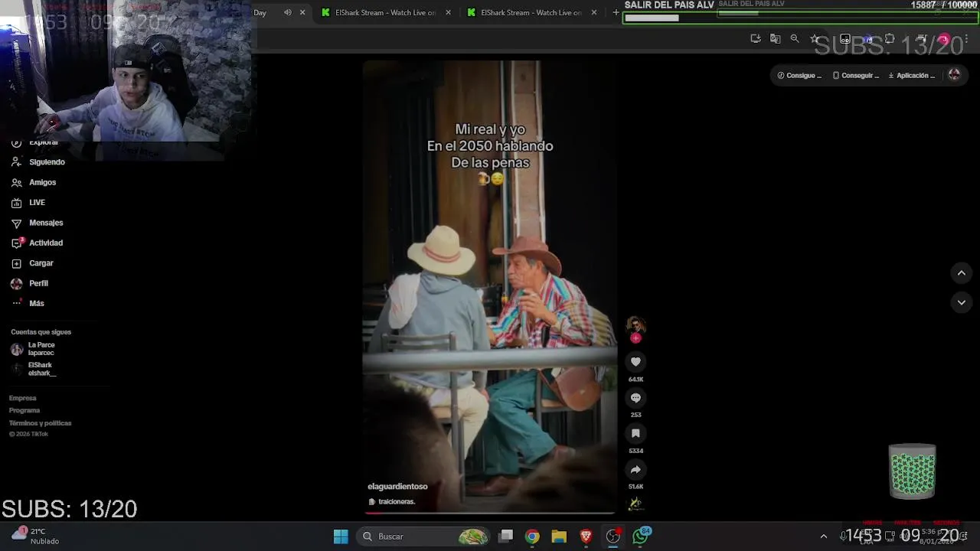Click the 5334 saves count

point(635,451)
